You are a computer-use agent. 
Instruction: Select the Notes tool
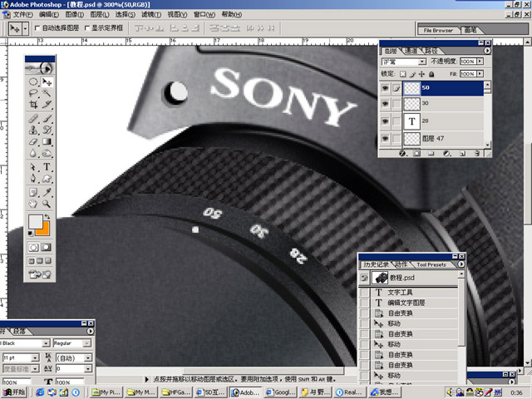pyautogui.click(x=33, y=192)
